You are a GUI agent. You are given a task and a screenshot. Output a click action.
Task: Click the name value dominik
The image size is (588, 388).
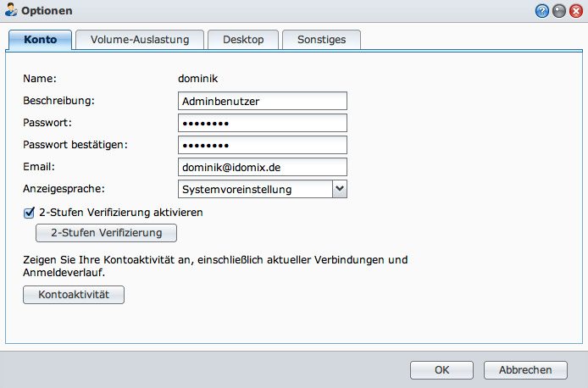tap(198, 79)
